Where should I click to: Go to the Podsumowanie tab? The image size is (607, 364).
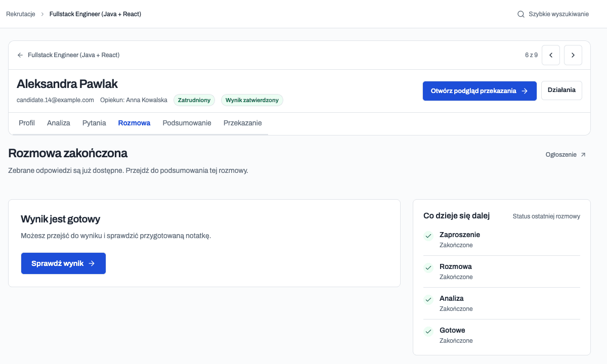point(187,123)
